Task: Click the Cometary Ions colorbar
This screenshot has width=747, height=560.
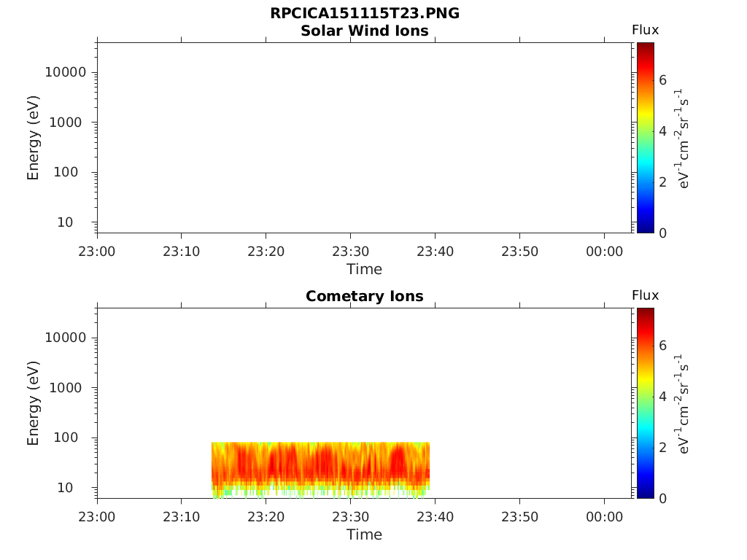Action: click(x=646, y=402)
